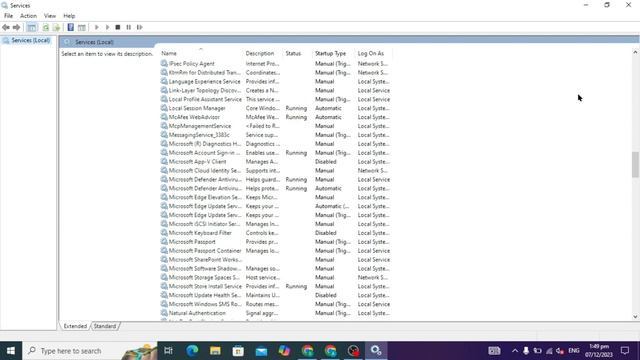Click the export list toolbar icon

56,27
